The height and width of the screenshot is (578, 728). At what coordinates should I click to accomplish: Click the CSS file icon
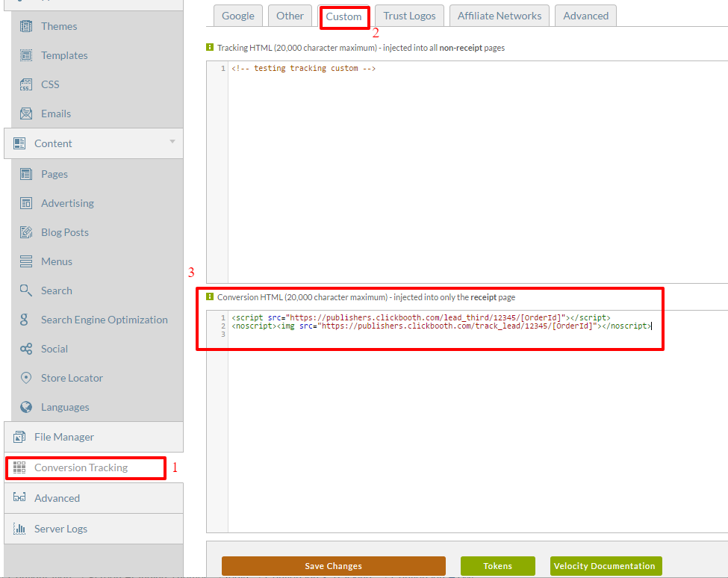(x=26, y=84)
